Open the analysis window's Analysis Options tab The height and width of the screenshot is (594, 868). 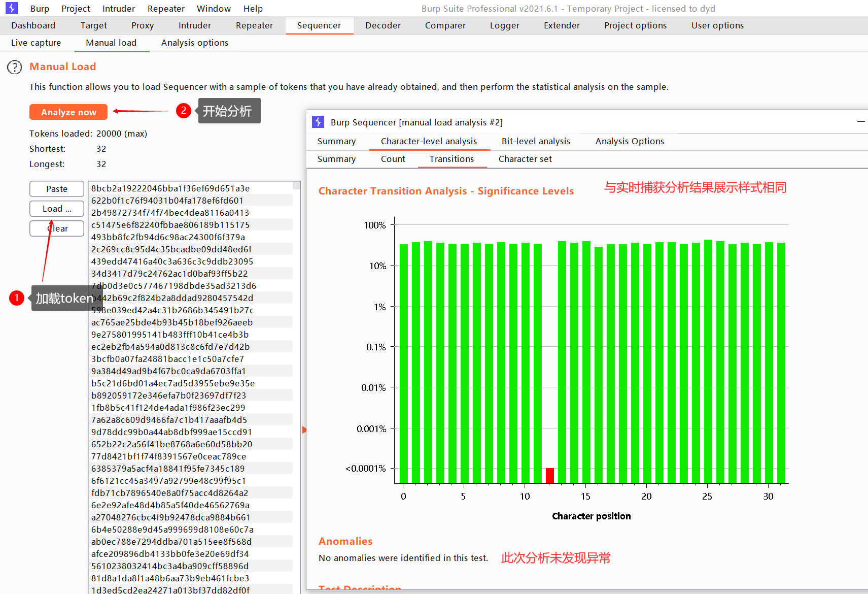tap(630, 141)
